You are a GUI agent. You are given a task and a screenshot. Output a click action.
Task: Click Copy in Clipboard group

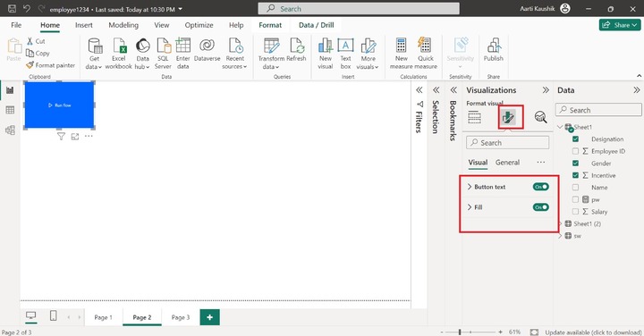tap(38, 53)
